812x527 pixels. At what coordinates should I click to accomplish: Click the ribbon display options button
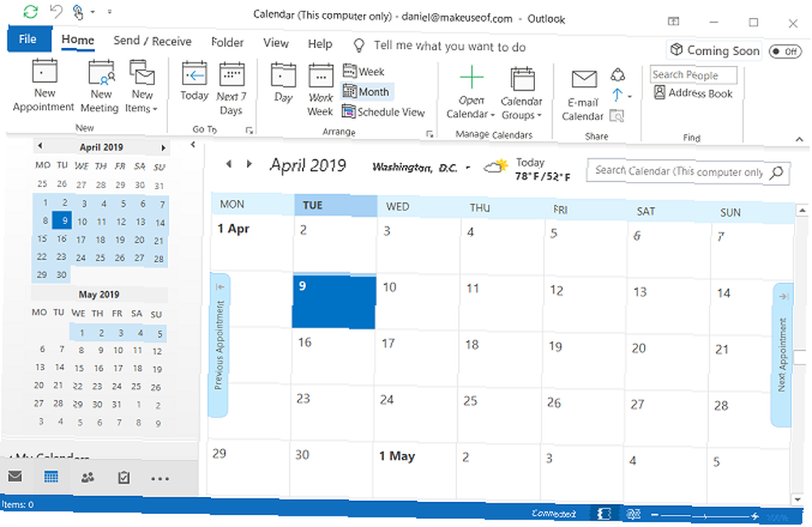coord(673,21)
